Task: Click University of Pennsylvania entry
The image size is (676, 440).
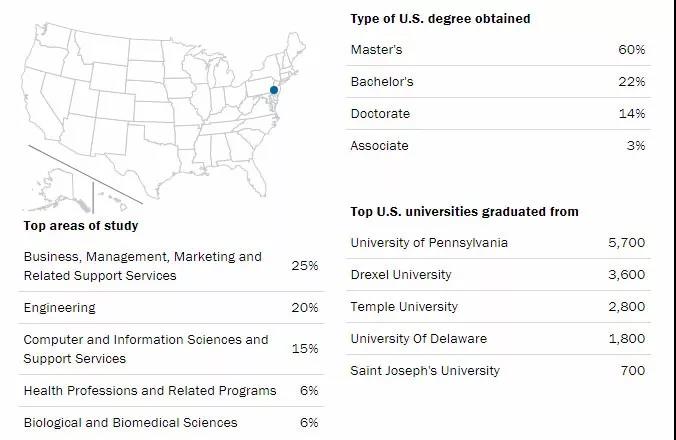Action: (x=429, y=242)
